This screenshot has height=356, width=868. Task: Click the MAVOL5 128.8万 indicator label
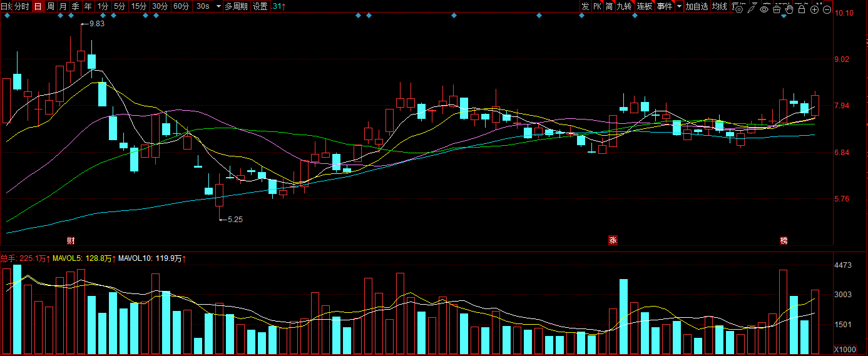[x=84, y=258]
